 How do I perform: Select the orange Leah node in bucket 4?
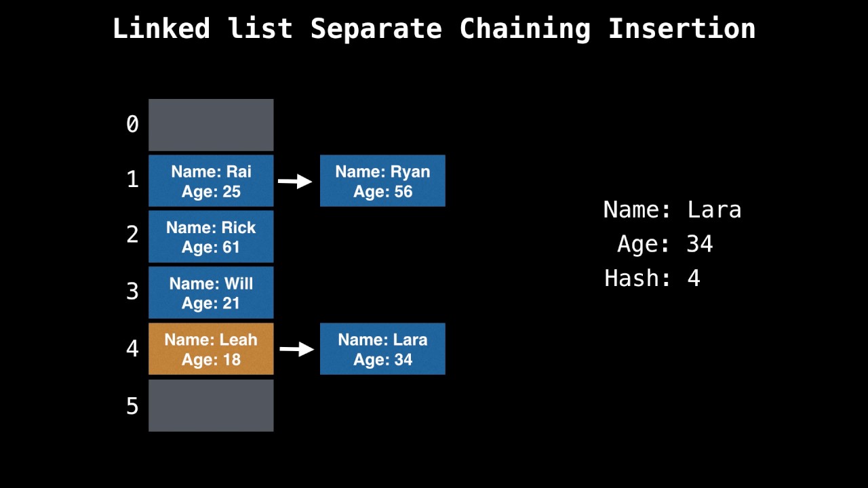(211, 349)
